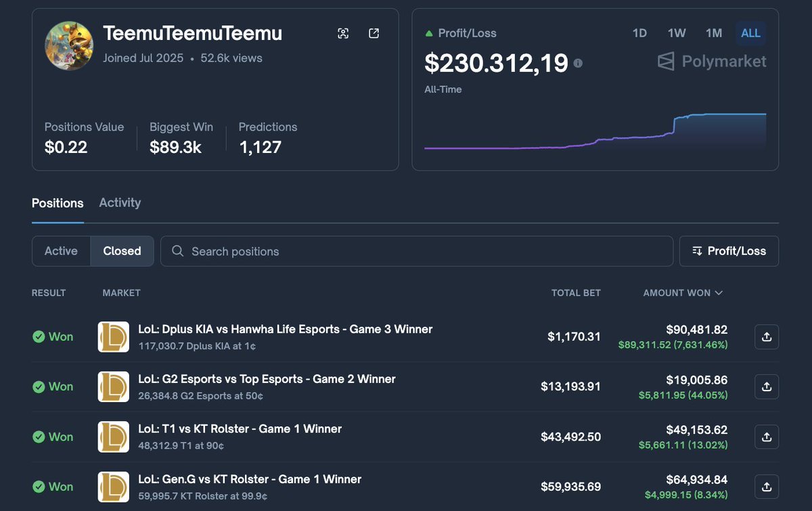Switch to the Positions tab
Viewport: 812px width, 511px height.
[58, 203]
